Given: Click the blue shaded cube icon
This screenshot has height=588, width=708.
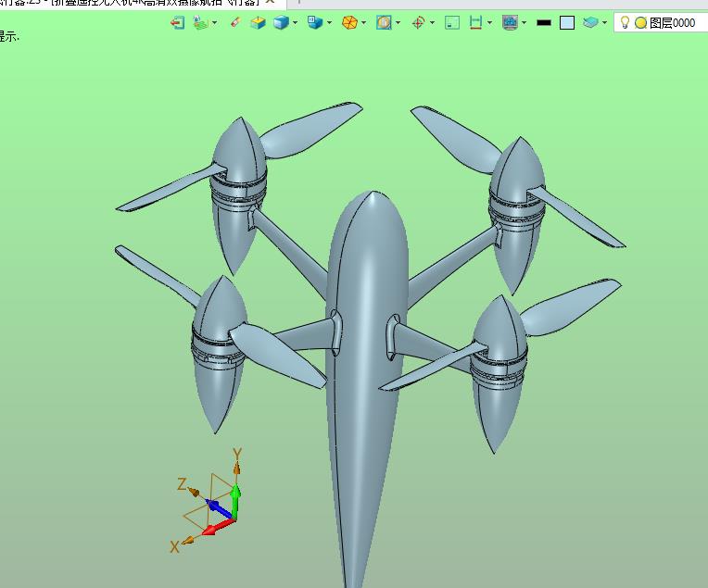Looking at the screenshot, I should coord(281,22).
